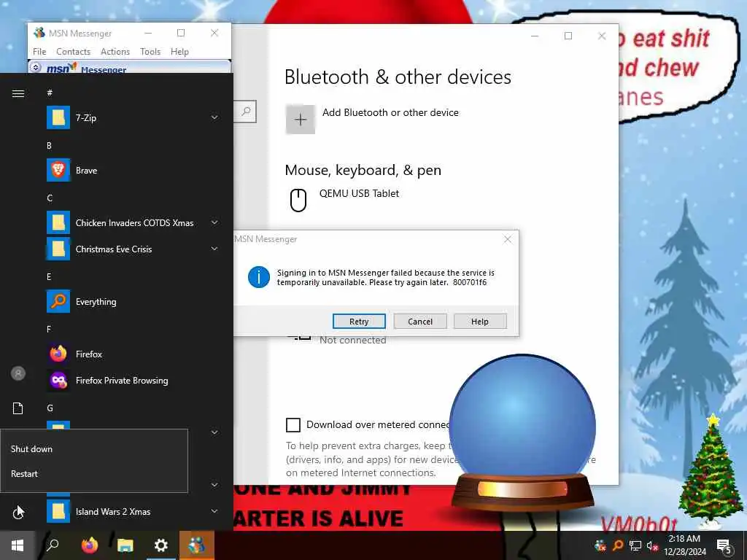Expand Chicken Invaders COTDS Xmas chevron
The image size is (747, 560).
click(214, 222)
